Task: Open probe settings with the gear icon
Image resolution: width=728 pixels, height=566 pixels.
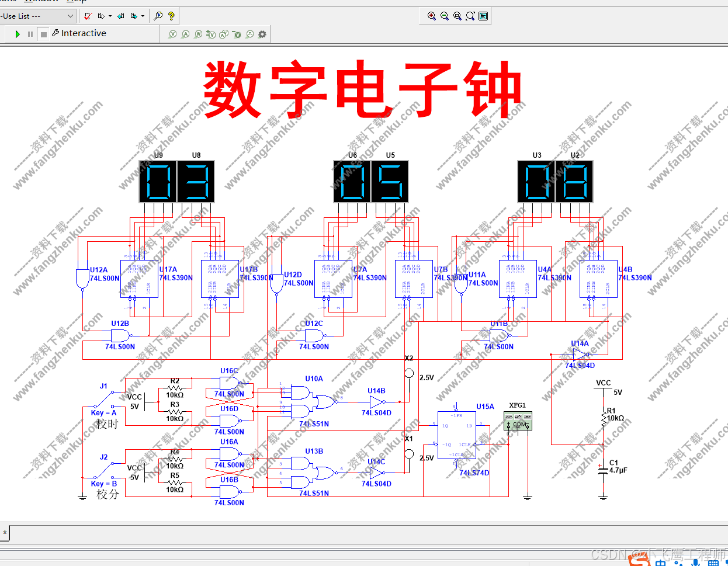Action: [262, 34]
